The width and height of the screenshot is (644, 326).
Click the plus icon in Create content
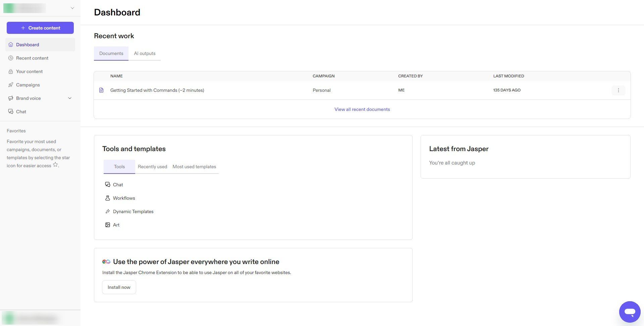23,28
